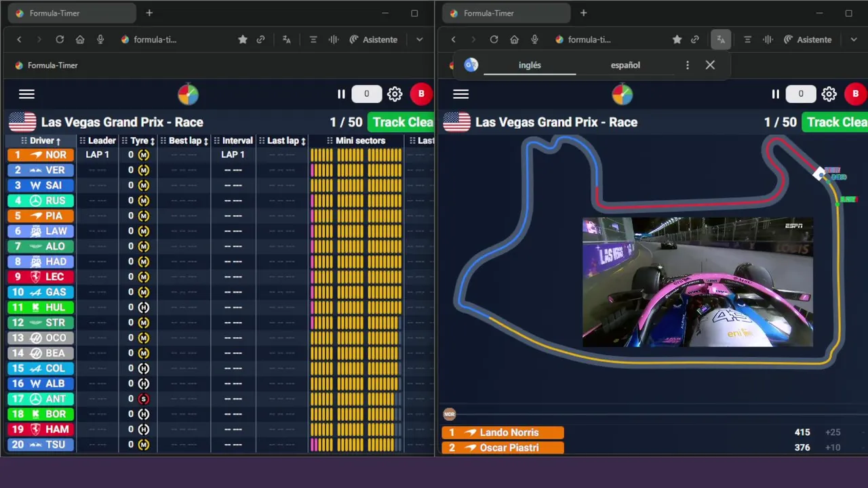
Task: Click red B profile button in right window
Action: [x=855, y=94]
